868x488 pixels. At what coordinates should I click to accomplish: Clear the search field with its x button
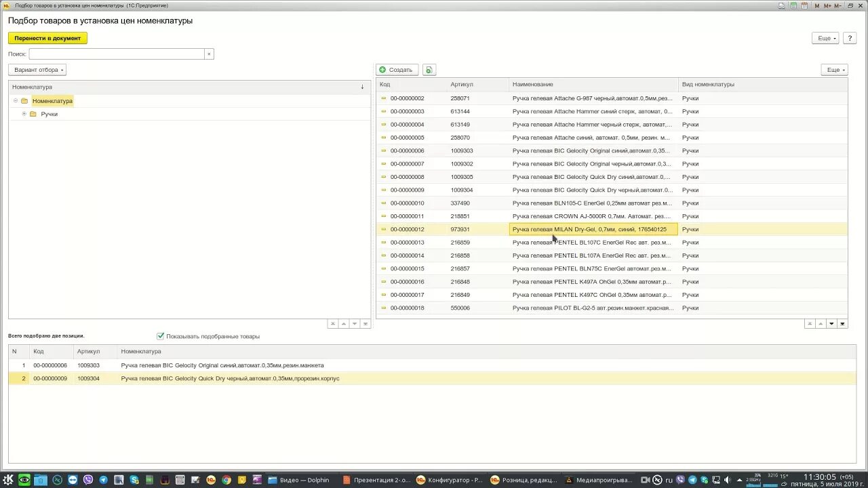click(209, 54)
